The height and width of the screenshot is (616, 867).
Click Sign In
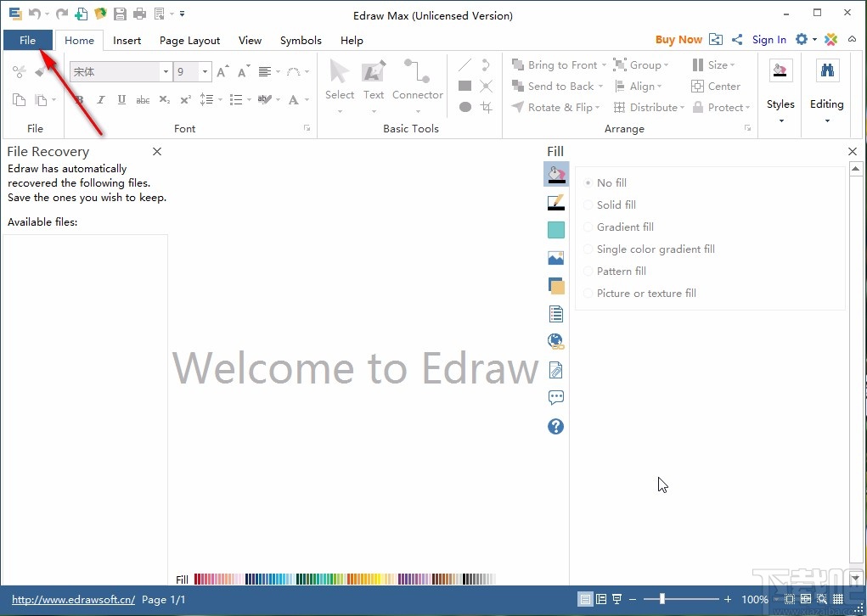coord(768,39)
